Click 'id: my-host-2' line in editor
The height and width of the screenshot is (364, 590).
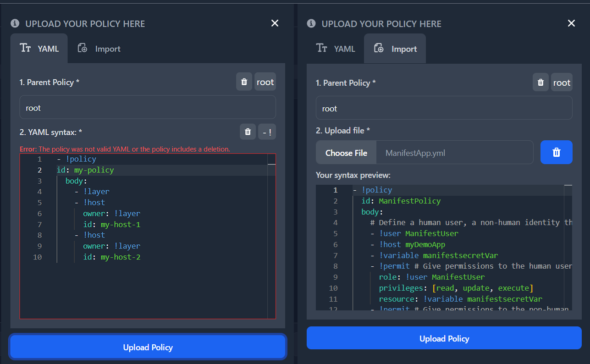(x=111, y=257)
